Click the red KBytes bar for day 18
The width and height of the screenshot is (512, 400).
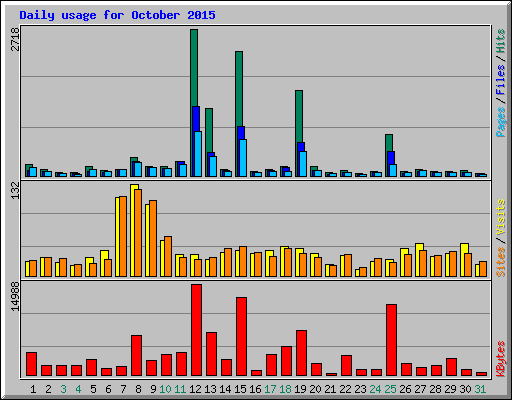286,361
